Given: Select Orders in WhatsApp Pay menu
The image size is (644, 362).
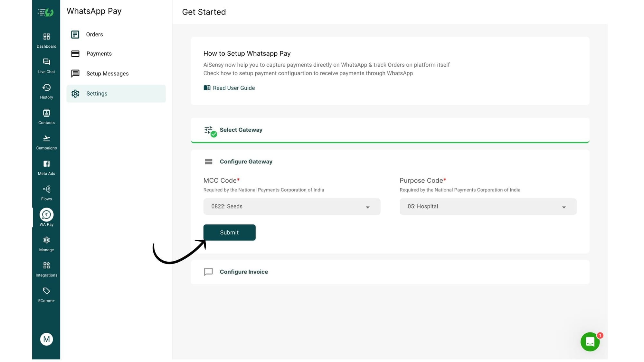Looking at the screenshot, I should point(94,34).
